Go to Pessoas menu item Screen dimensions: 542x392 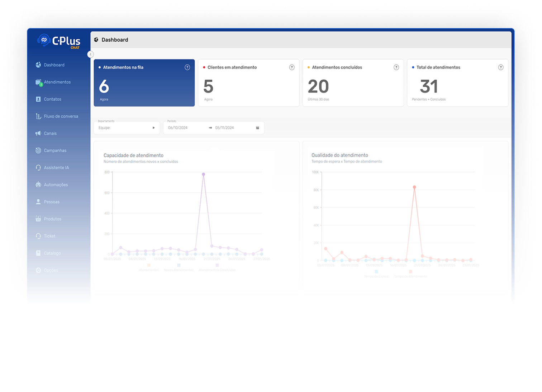point(52,202)
